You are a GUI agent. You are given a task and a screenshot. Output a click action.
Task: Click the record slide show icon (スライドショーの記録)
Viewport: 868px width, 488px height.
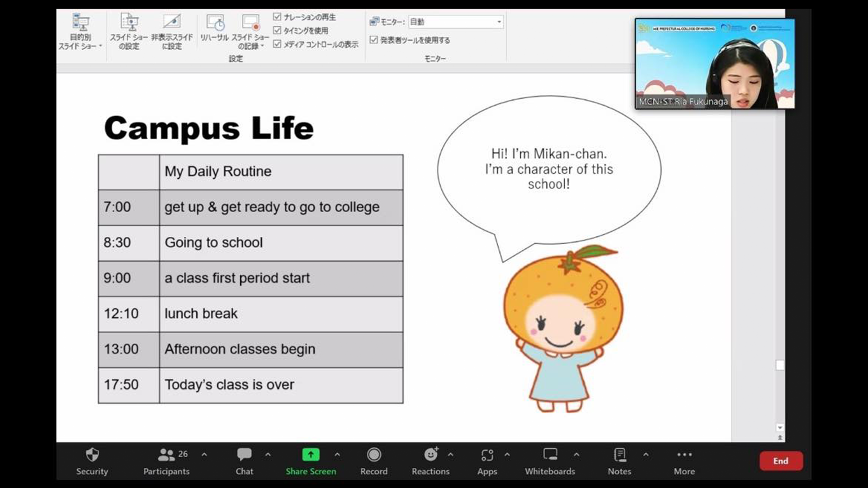(x=250, y=22)
